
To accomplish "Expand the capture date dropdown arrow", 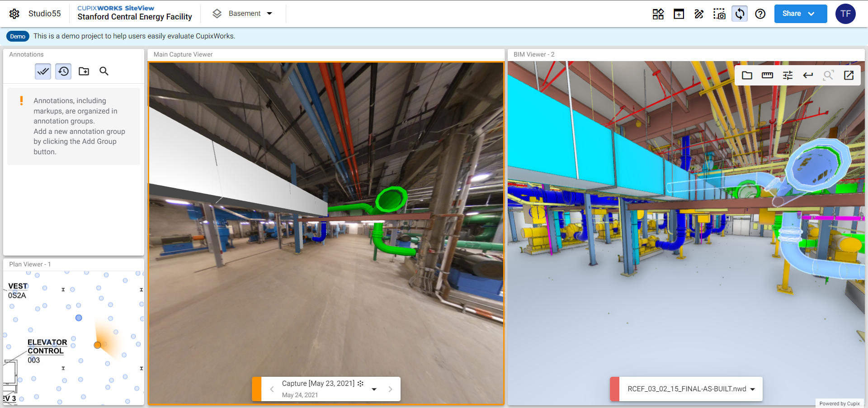I will [x=374, y=389].
